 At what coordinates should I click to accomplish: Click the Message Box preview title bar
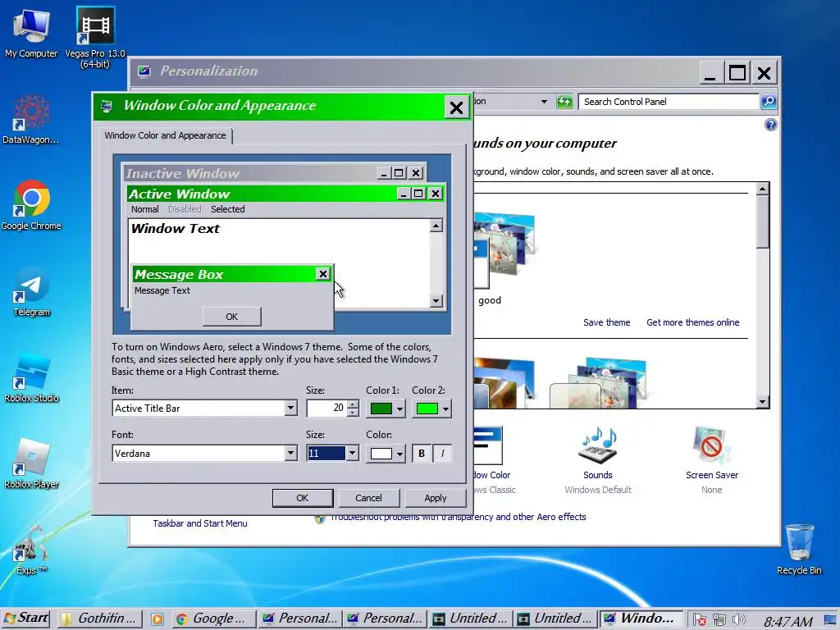coord(224,274)
